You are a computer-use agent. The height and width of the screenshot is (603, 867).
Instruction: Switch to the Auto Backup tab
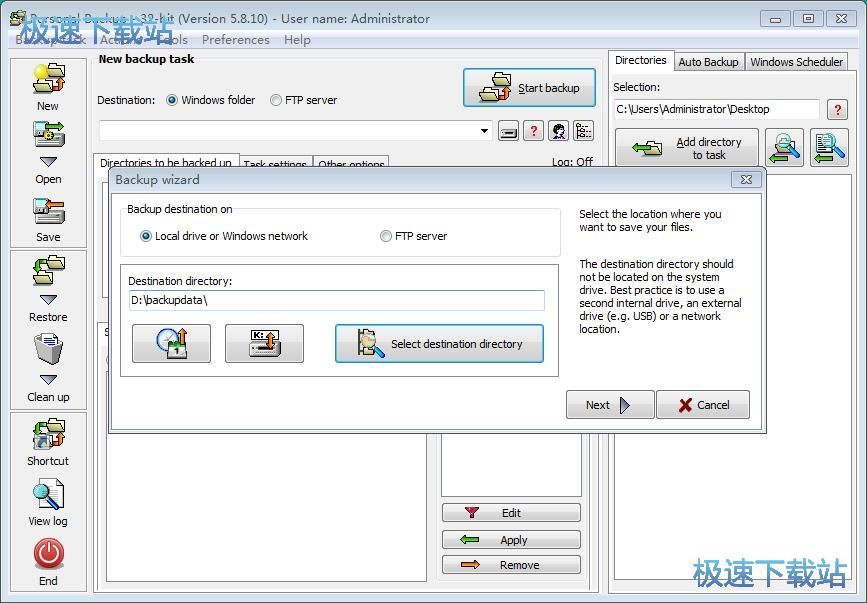pyautogui.click(x=708, y=62)
